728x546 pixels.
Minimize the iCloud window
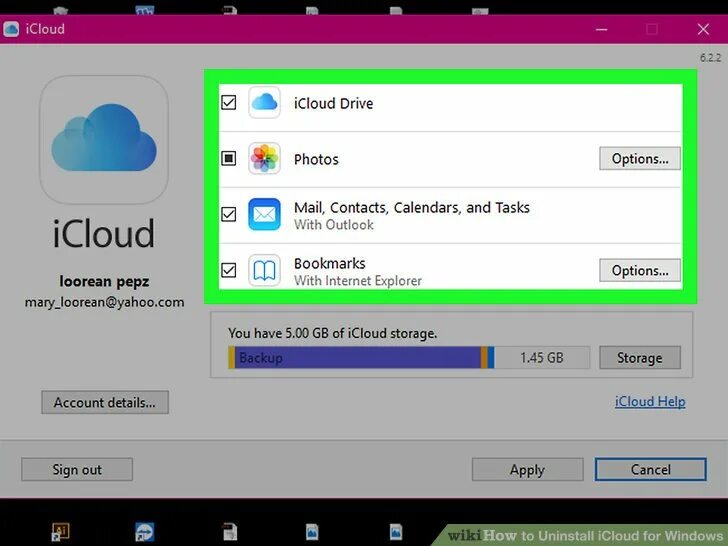602,29
